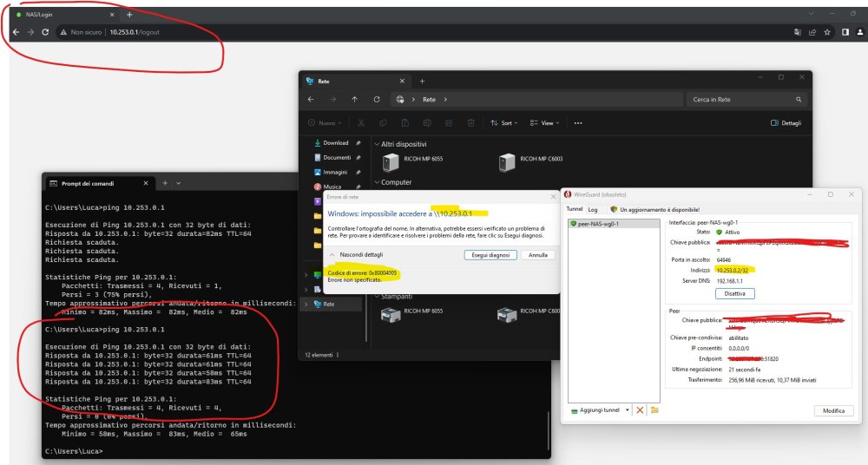Click the 10.253.0.2/32 address value
Viewport: 868px width, 465px height.
click(x=732, y=270)
